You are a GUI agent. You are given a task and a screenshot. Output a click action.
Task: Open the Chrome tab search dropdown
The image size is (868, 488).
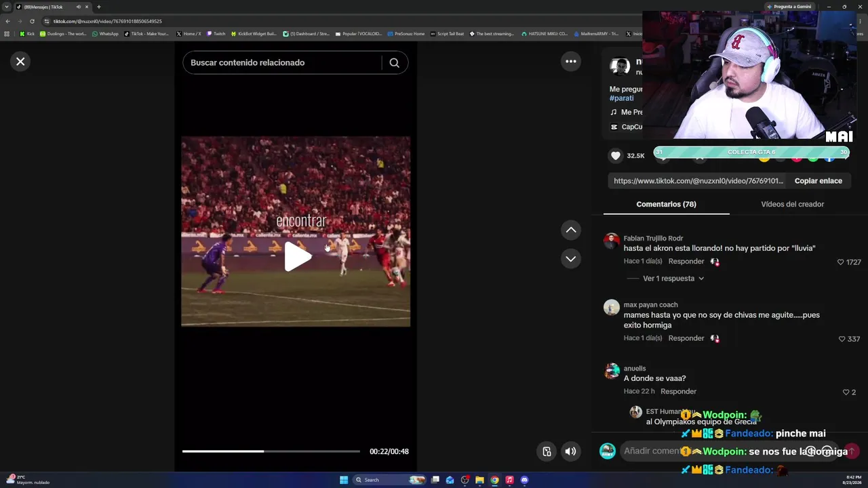[x=7, y=7]
